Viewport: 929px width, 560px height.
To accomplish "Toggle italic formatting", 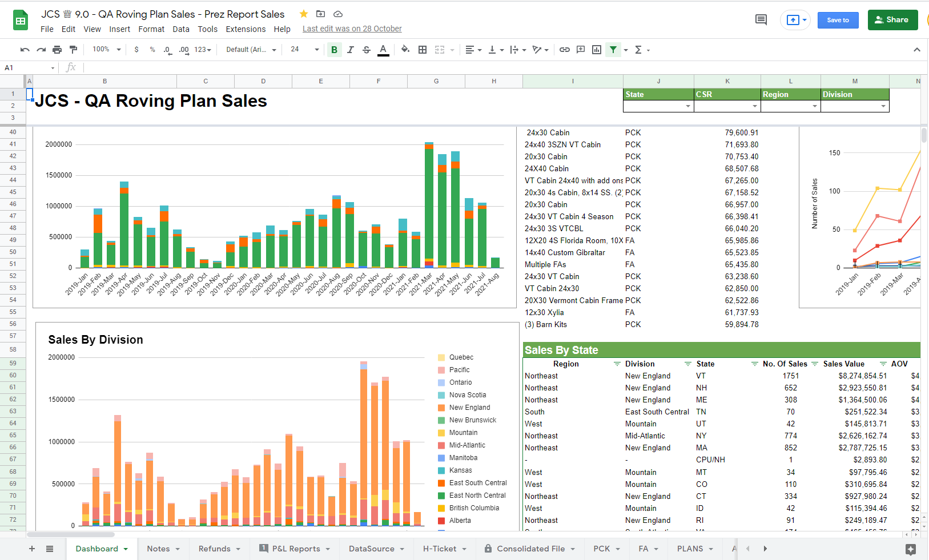I will tap(351, 50).
